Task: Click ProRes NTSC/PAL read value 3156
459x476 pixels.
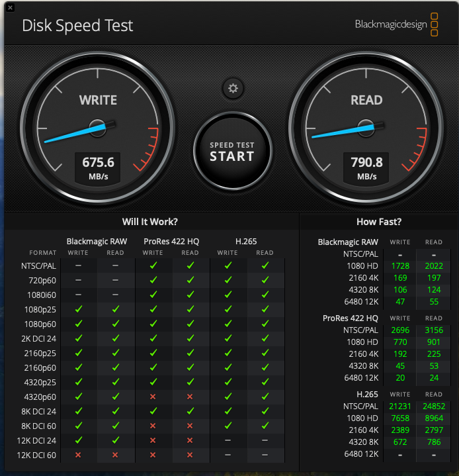Action: coord(434,330)
